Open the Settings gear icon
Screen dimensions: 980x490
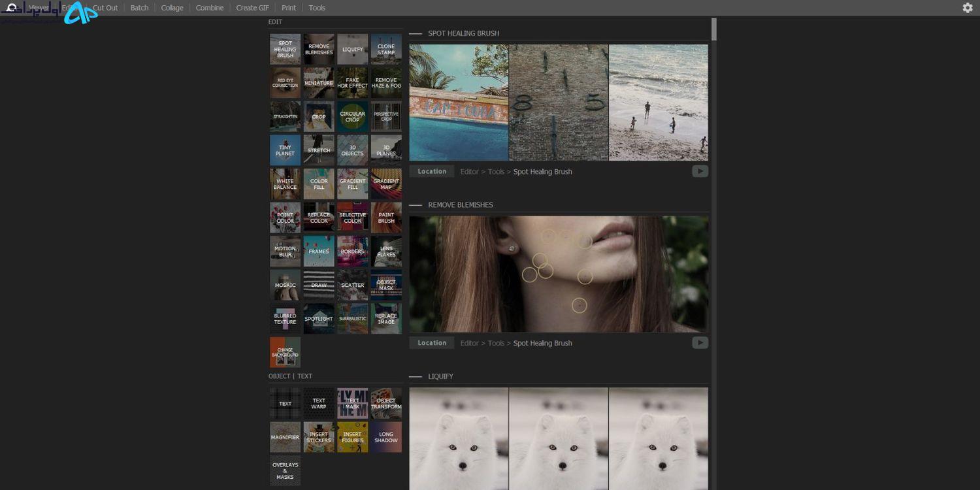click(x=968, y=8)
